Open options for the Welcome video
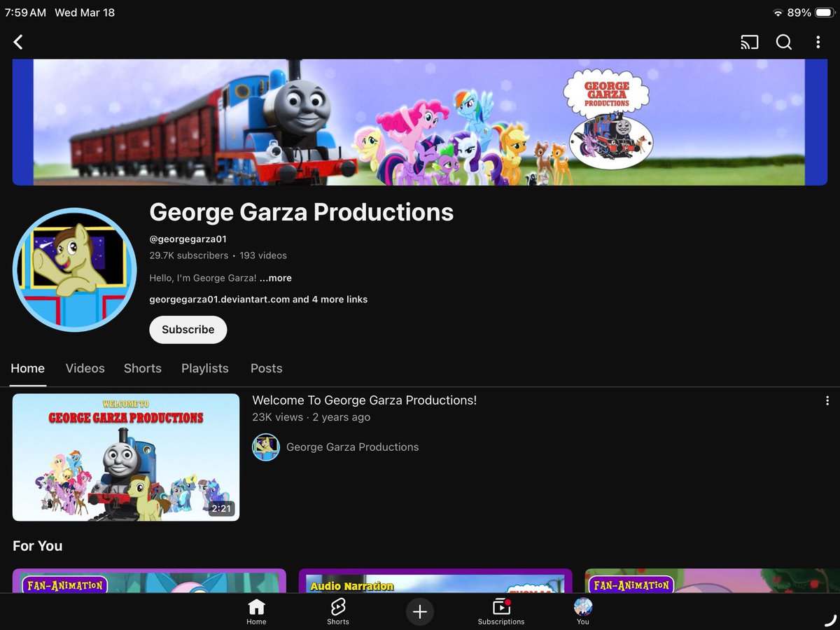This screenshot has height=630, width=840. [x=827, y=401]
